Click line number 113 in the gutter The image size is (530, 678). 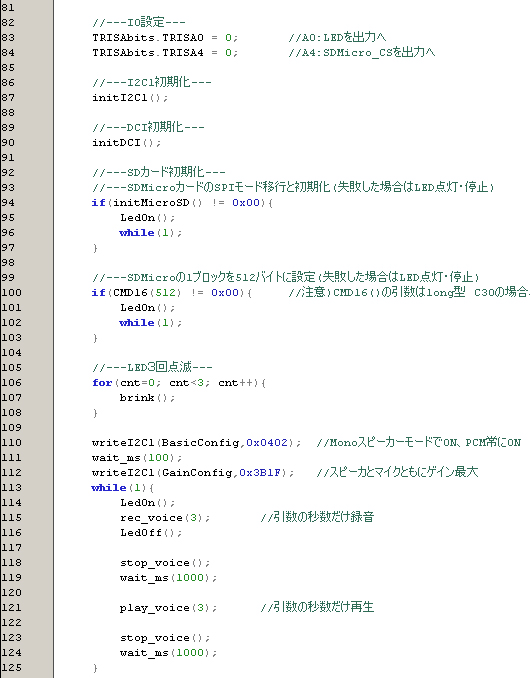pyautogui.click(x=11, y=488)
